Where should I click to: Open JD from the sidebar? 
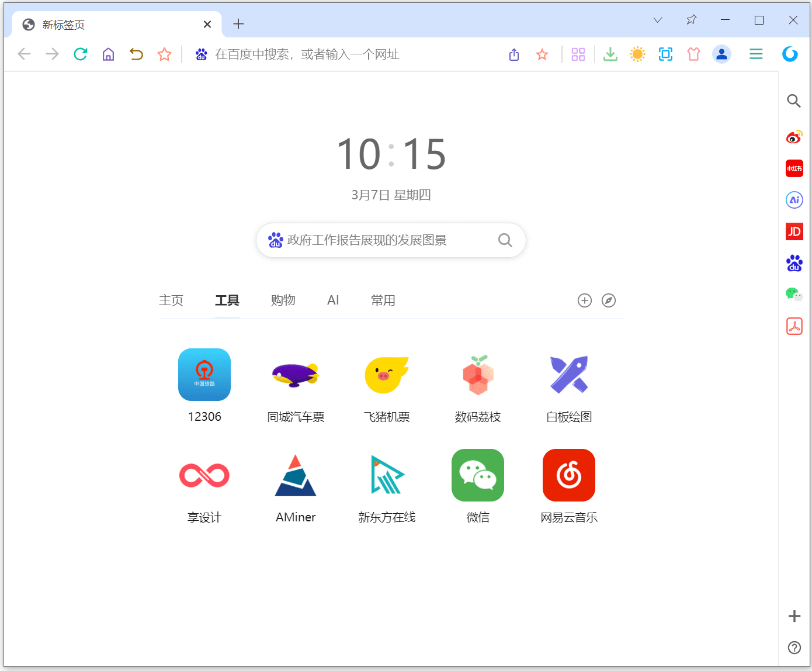[x=794, y=231]
